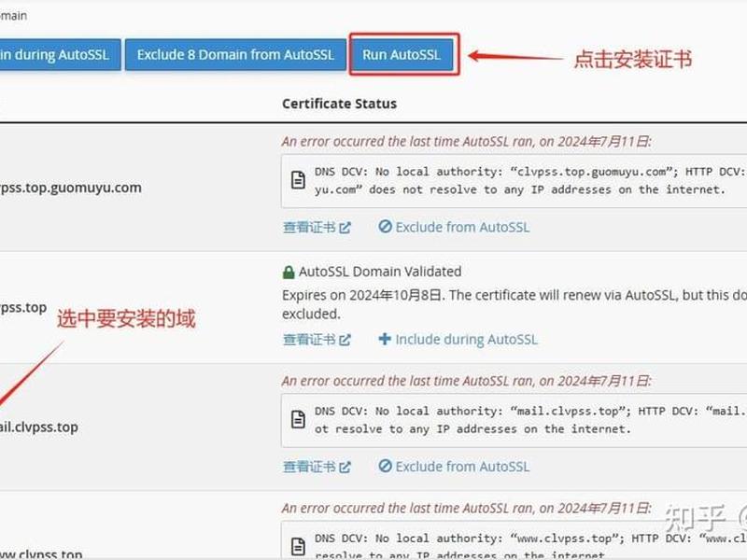Click the Certificate Status column header
This screenshot has width=747, height=560.
(x=339, y=104)
